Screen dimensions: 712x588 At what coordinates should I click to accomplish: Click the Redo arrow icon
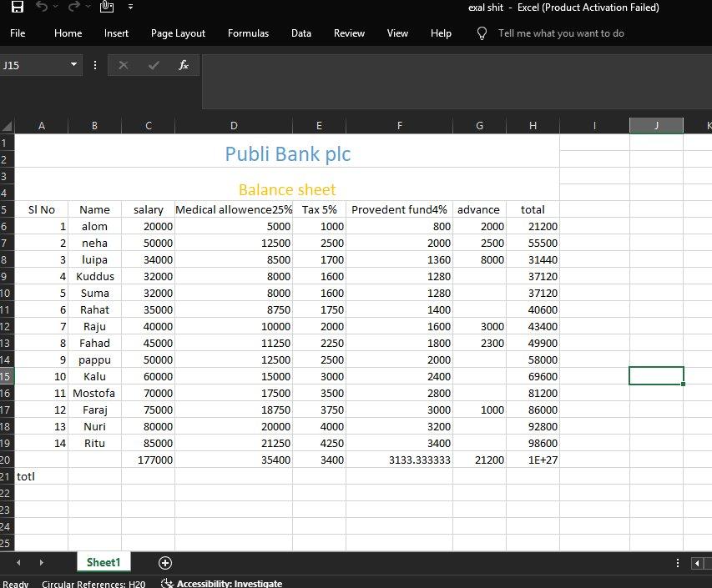click(x=73, y=7)
